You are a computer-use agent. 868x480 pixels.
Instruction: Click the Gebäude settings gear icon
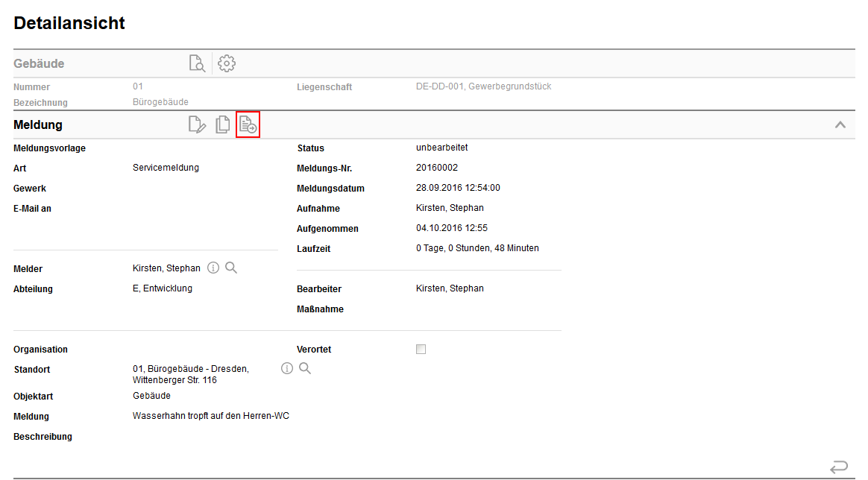(x=227, y=63)
